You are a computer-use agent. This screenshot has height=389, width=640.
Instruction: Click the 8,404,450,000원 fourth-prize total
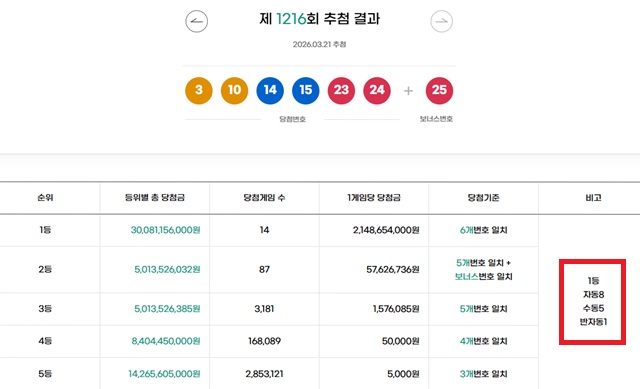(166, 341)
